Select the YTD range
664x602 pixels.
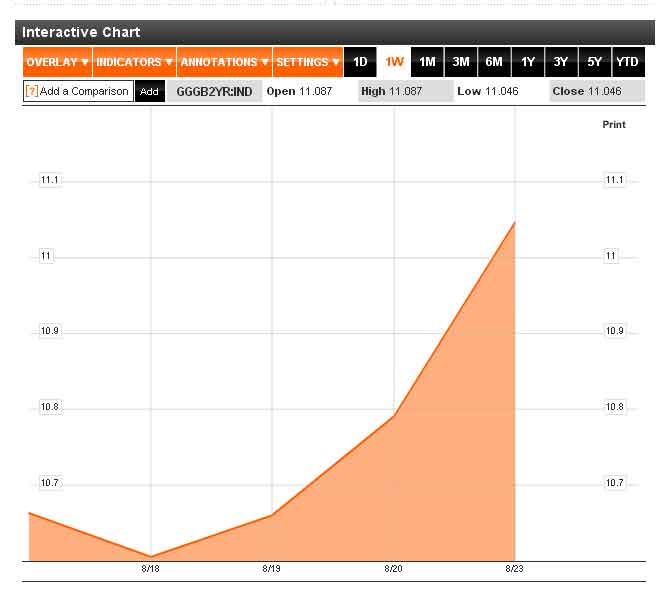627,62
